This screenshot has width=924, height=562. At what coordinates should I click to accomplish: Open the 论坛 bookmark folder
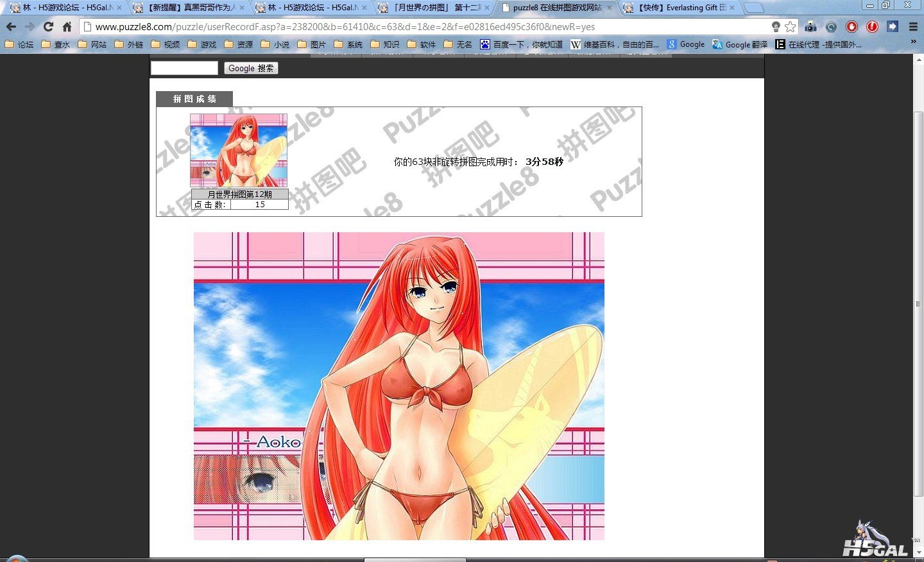tap(19, 44)
